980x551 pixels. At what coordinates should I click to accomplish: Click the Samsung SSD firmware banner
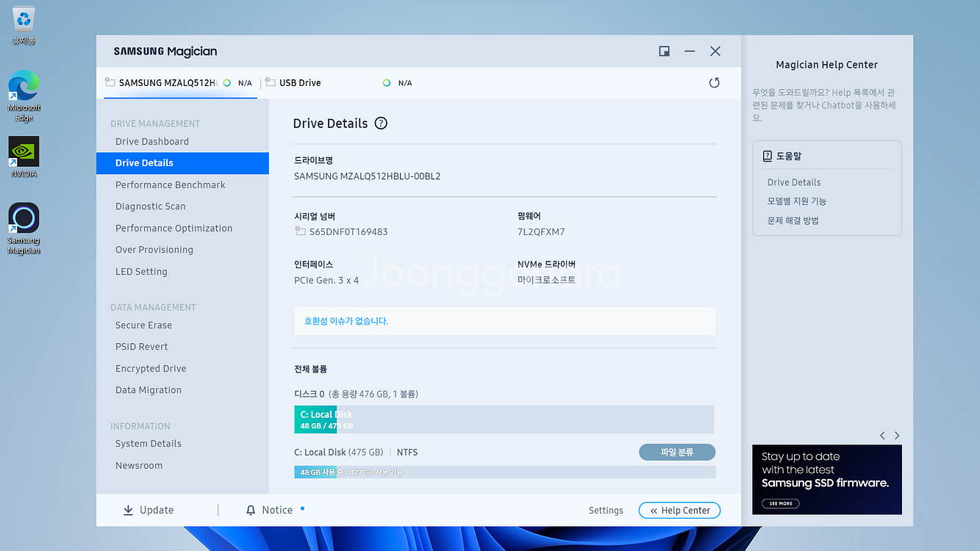tap(827, 479)
